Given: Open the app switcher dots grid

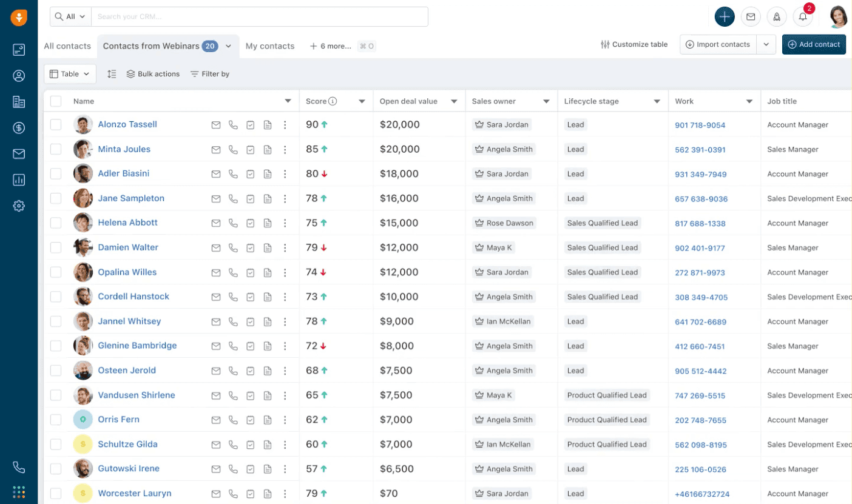Looking at the screenshot, I should pyautogui.click(x=19, y=492).
